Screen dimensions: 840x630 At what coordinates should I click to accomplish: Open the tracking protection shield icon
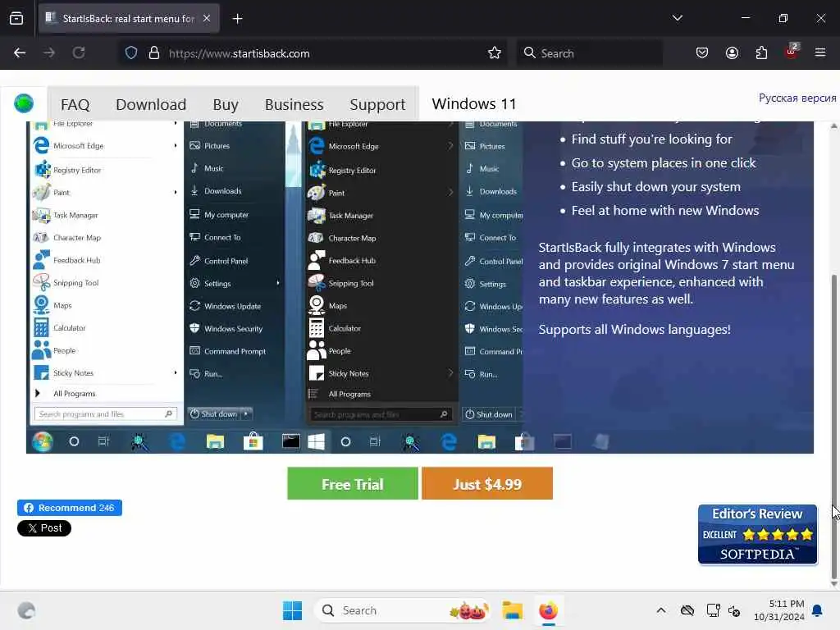(131, 53)
